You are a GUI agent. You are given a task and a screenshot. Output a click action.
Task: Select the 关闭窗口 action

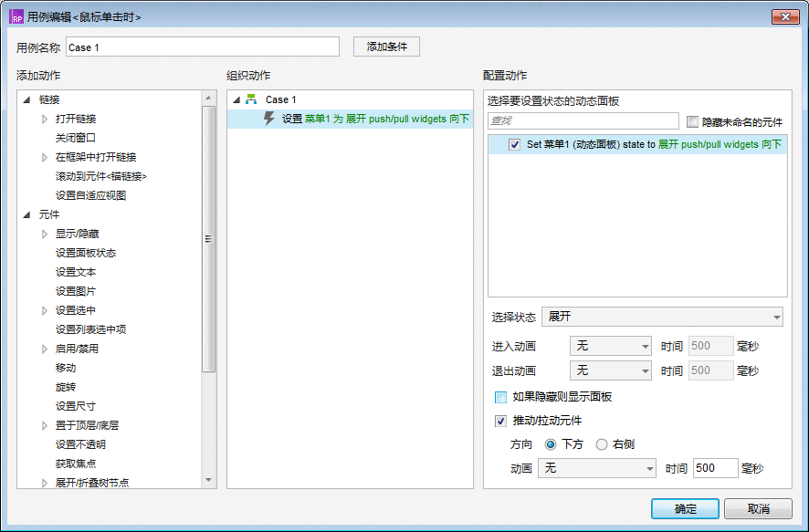click(x=76, y=138)
